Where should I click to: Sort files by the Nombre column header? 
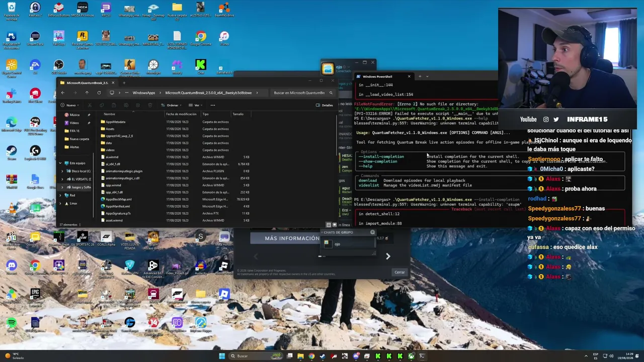(x=109, y=114)
